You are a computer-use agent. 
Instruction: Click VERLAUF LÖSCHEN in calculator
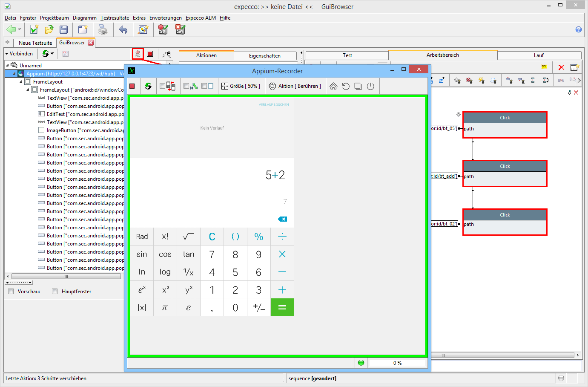273,104
